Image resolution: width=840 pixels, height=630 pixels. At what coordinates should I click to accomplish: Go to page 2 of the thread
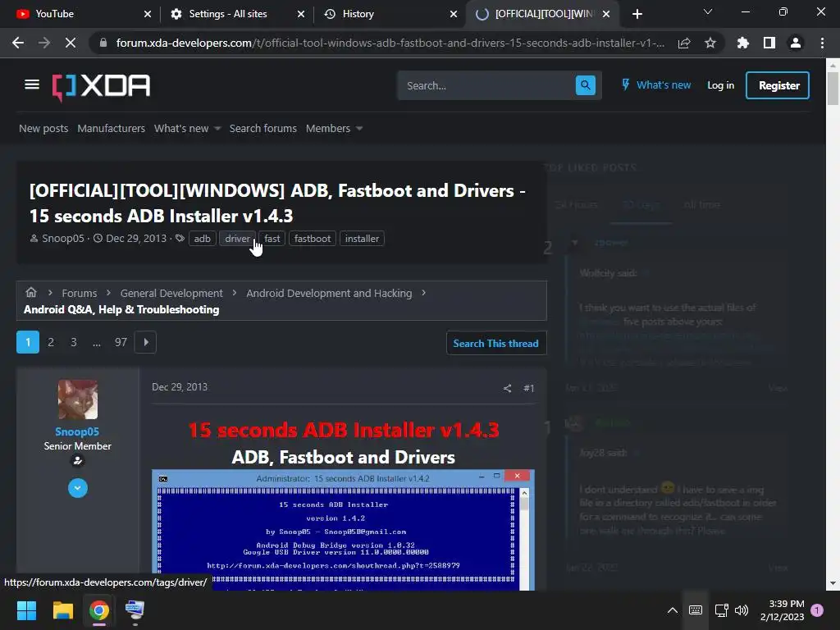pos(51,342)
